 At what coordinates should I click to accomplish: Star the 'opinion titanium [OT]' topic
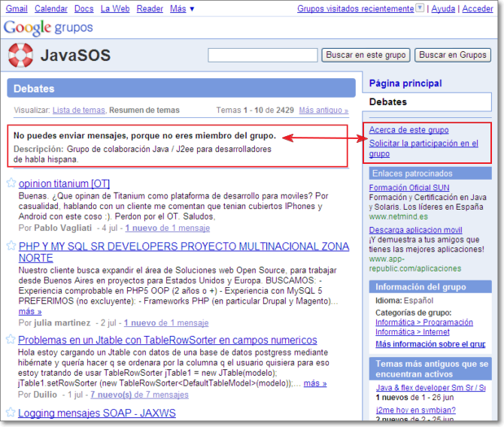pos(11,183)
